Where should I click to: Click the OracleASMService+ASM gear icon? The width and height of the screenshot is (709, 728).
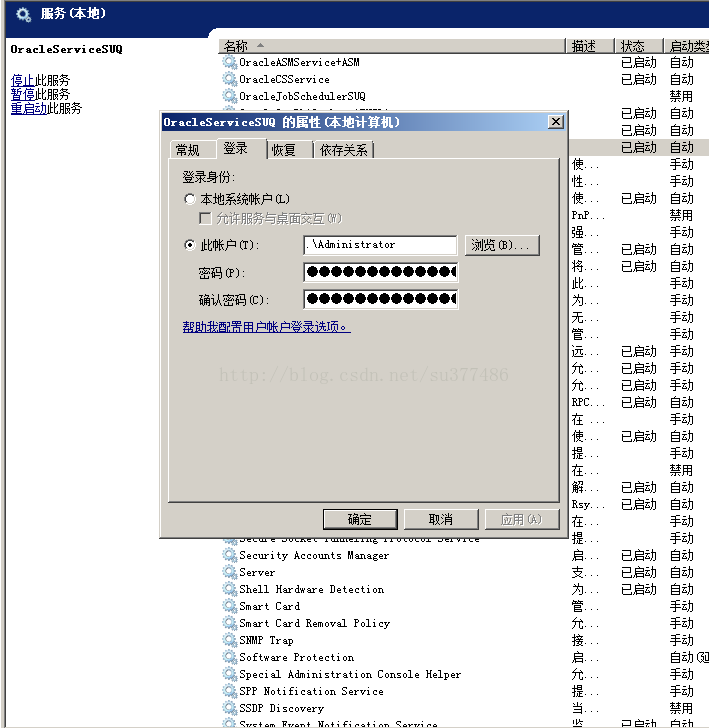pos(229,62)
